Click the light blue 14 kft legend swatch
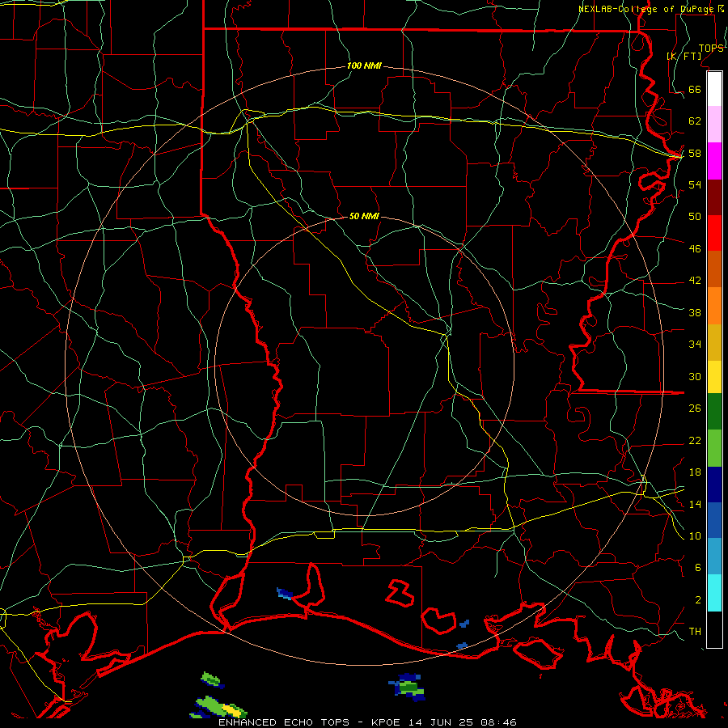 click(x=714, y=557)
